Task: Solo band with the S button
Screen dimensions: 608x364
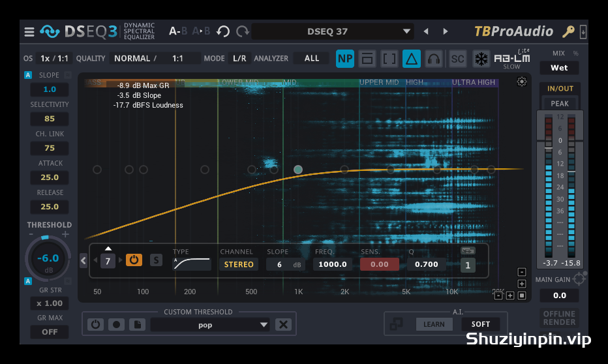Action: pyautogui.click(x=156, y=260)
